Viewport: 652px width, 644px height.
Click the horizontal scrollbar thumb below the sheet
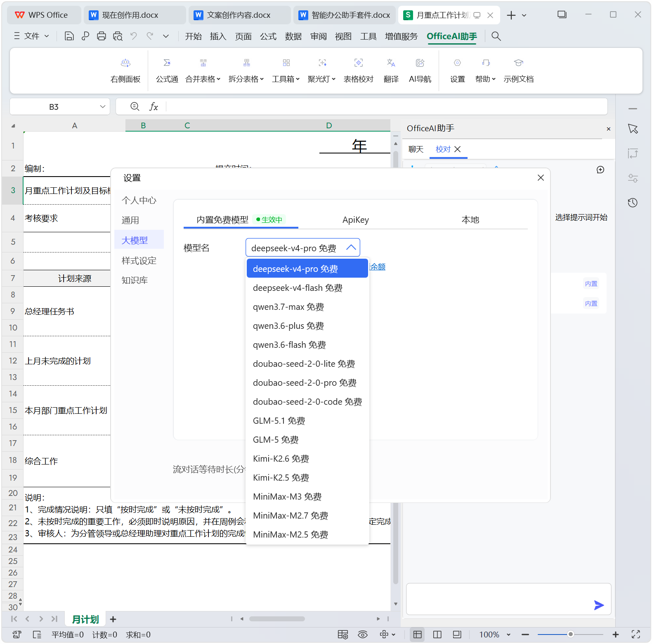pyautogui.click(x=277, y=619)
